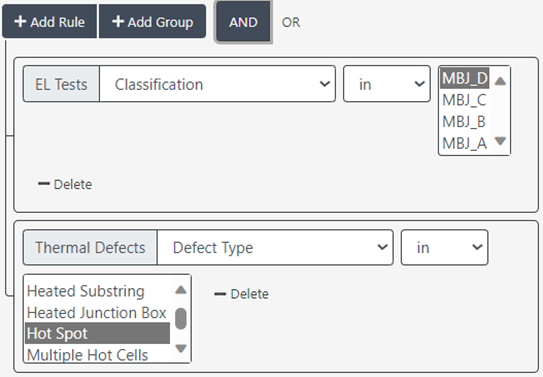Click up arrow in Defect Type values list
This screenshot has width=543, height=377.
tap(181, 289)
